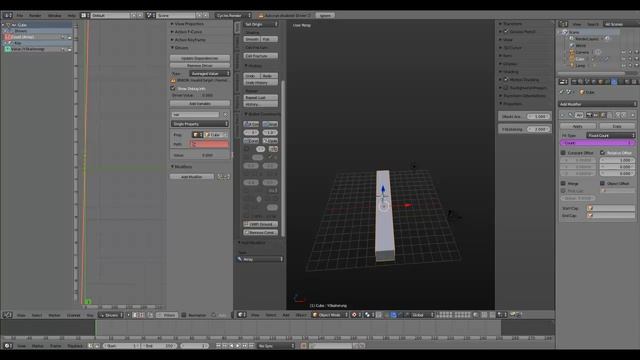Toggle the Merge checkbox in Array modifier
The height and width of the screenshot is (360, 640).
point(563,183)
